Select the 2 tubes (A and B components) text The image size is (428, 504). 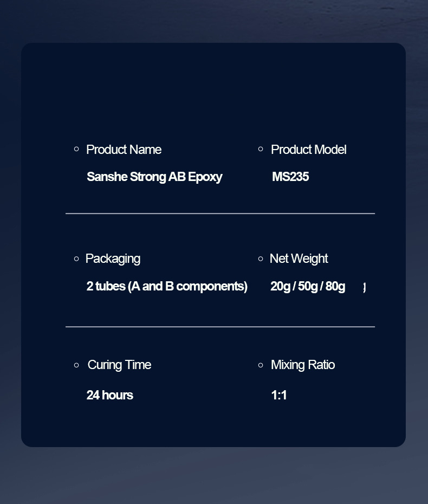click(167, 286)
